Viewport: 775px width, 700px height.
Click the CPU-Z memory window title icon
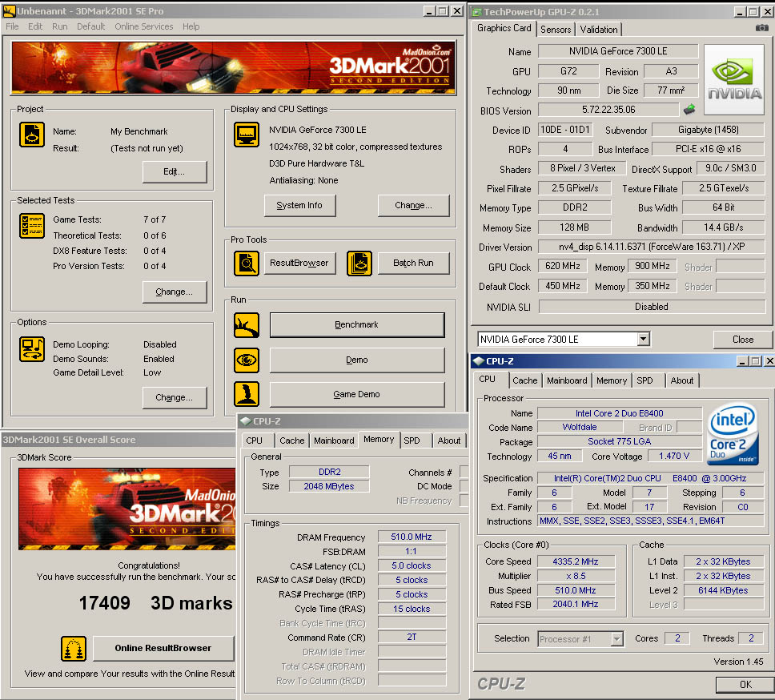click(245, 421)
